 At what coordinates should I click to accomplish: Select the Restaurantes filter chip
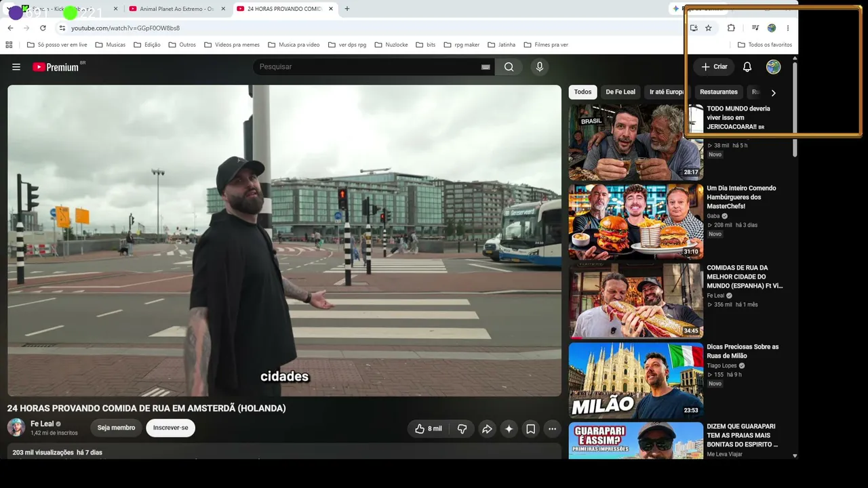click(x=719, y=92)
